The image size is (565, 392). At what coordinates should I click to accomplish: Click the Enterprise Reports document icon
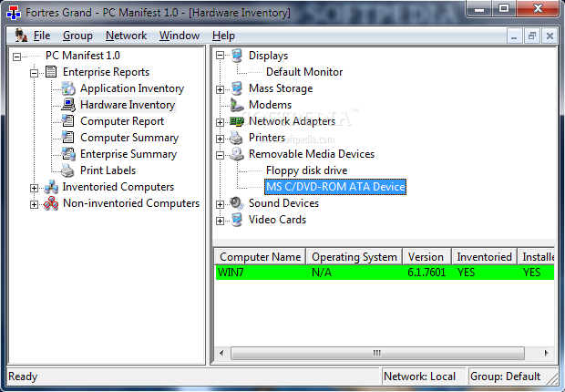coord(51,72)
